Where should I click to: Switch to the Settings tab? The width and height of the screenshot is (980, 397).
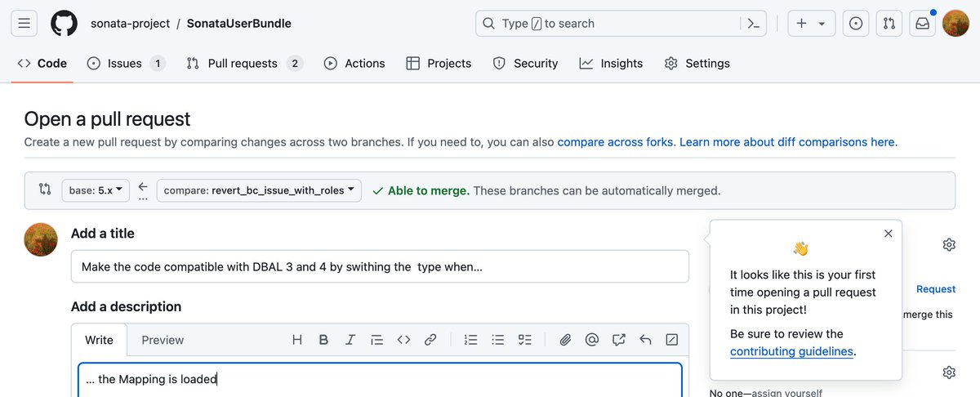[697, 63]
